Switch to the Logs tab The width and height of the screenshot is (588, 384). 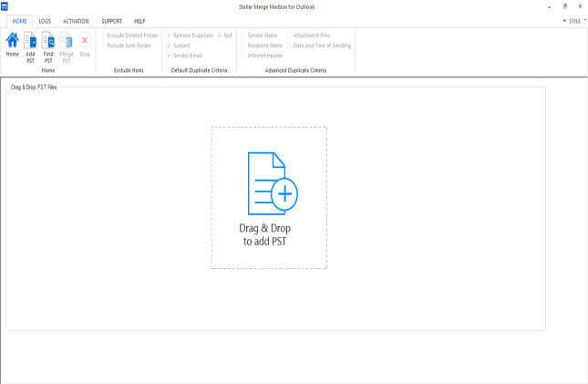(45, 20)
